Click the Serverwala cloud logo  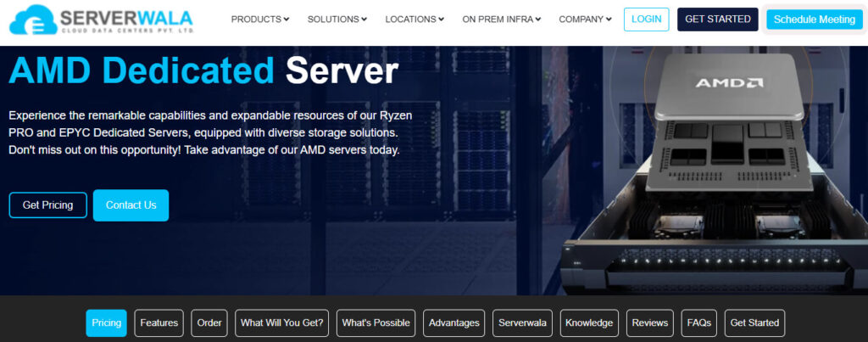102,20
